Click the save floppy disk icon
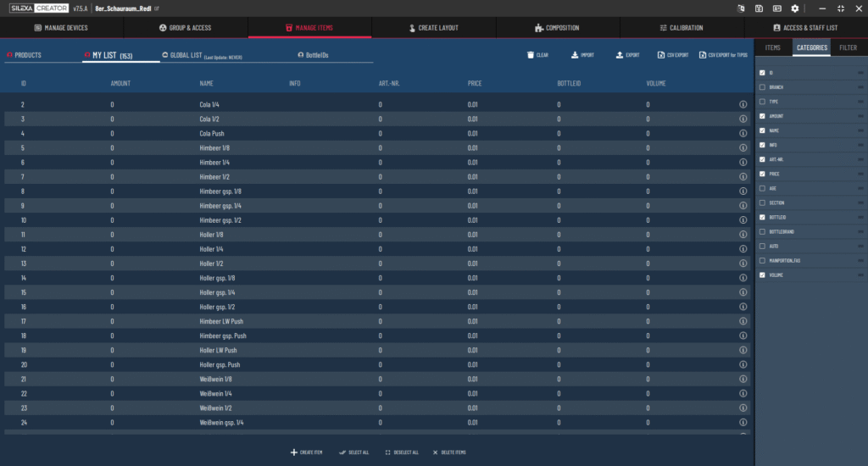This screenshot has width=868, height=466. tap(759, 8)
